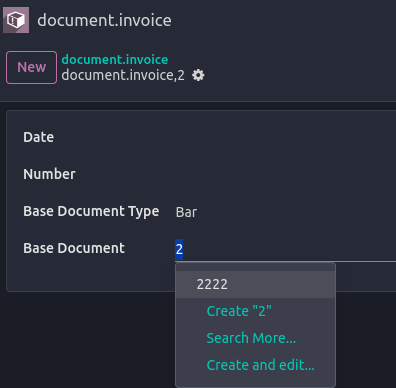Viewport: 396px width, 388px height.
Task: Select 2222 from the dropdown suggestions
Action: [x=255, y=284]
